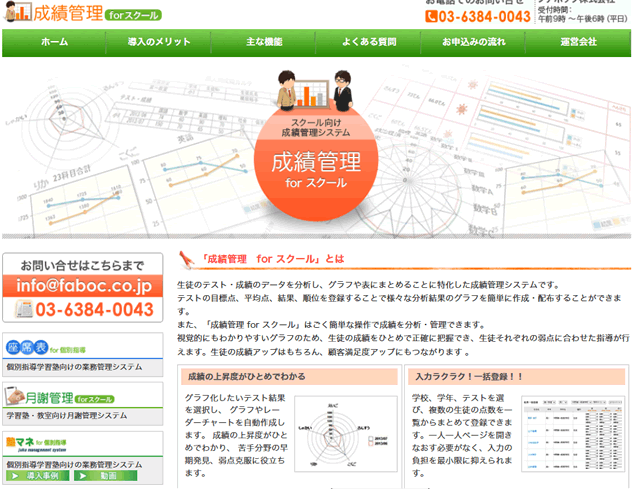This screenshot has height=498, width=640.
Task: Click the pencil icon beside 「成績管理 for スクール」とは
Action: click(x=187, y=260)
